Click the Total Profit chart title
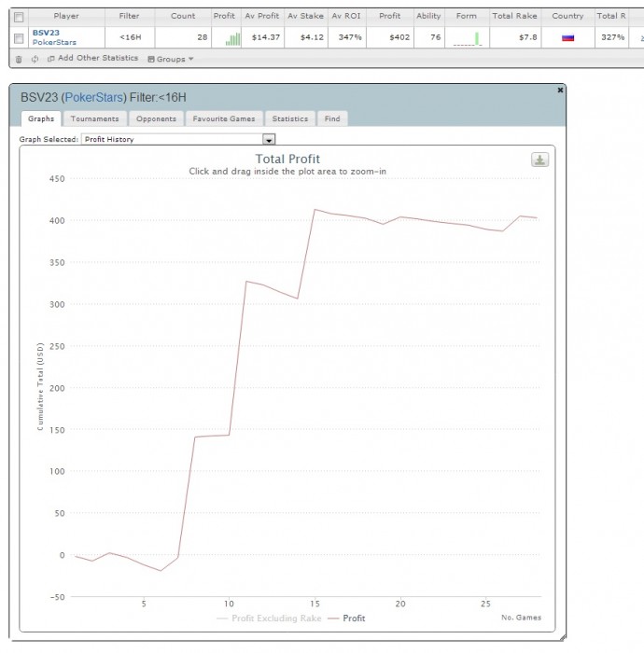 point(287,160)
